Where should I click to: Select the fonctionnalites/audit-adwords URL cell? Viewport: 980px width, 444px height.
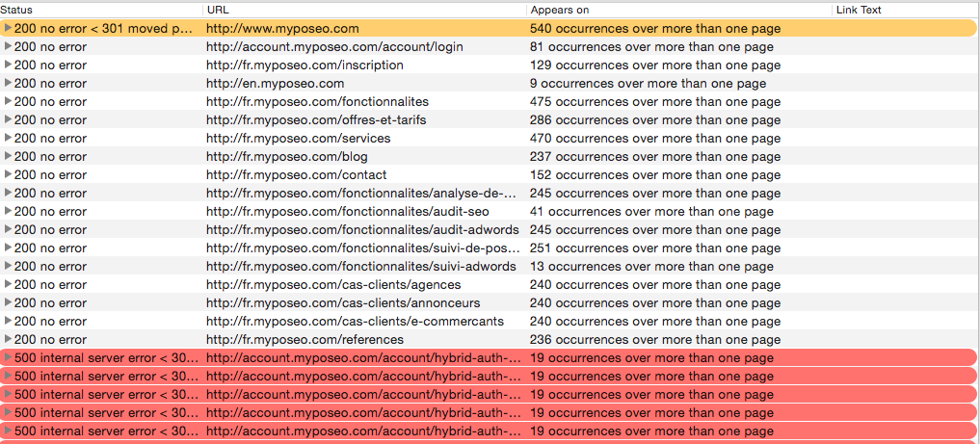(362, 230)
